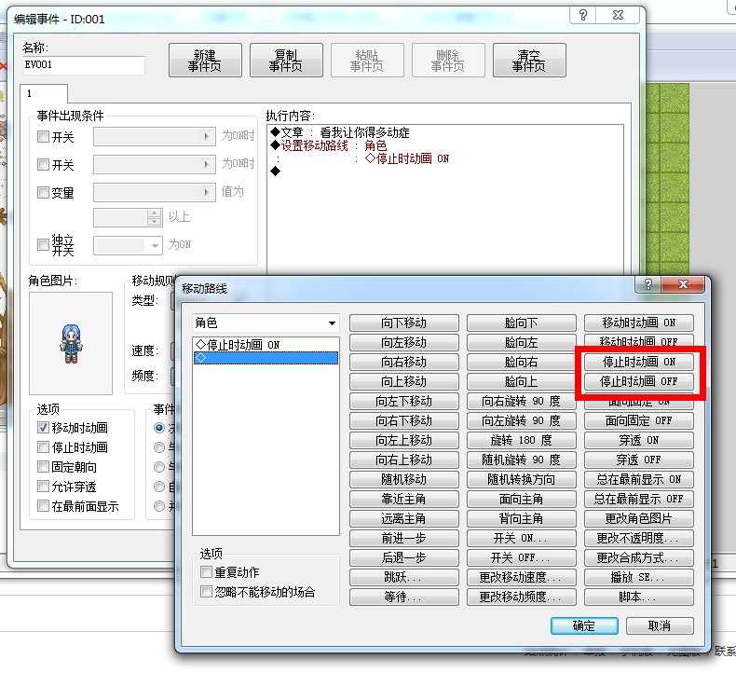The image size is (736, 700).
Task: Select the highlighted empty route list row
Action: pos(266,358)
